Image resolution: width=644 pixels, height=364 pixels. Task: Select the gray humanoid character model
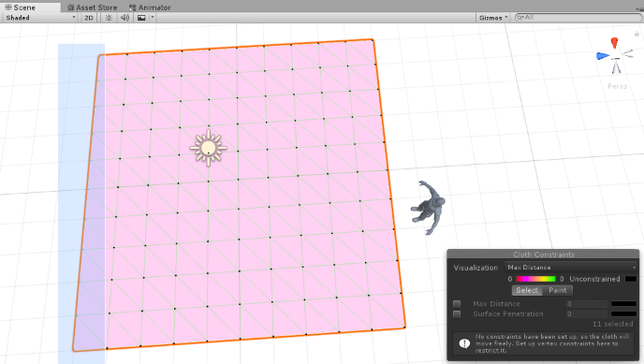[x=428, y=208]
